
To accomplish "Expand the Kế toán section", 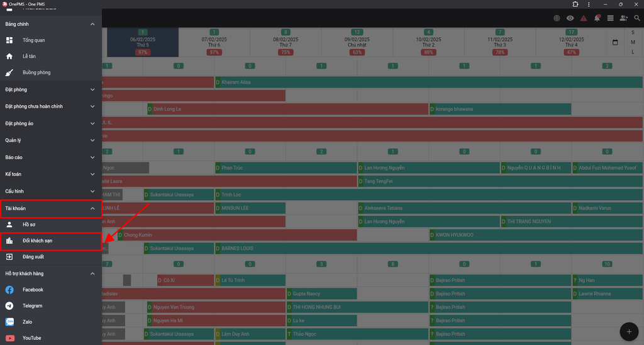I will [x=51, y=174].
